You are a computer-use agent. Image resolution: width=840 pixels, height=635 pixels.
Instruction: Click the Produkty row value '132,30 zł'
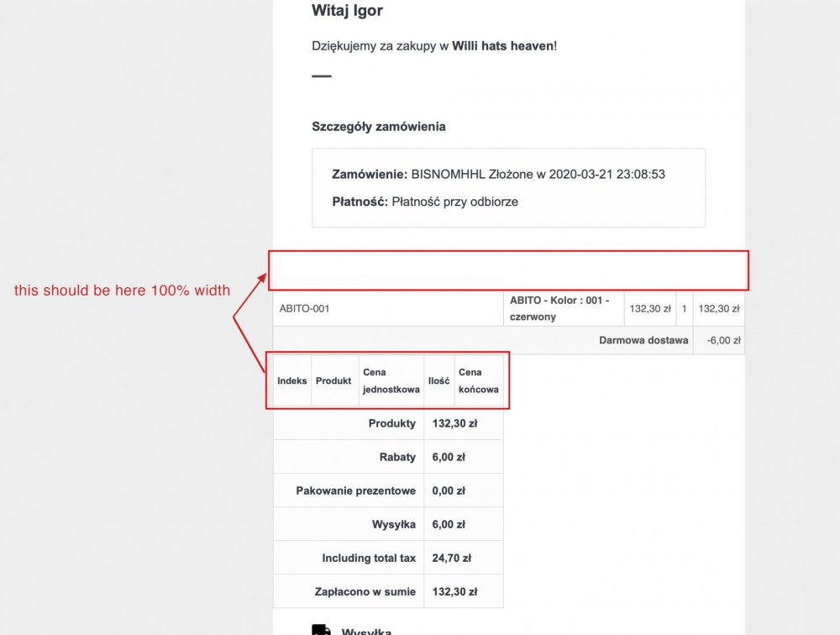coord(454,423)
